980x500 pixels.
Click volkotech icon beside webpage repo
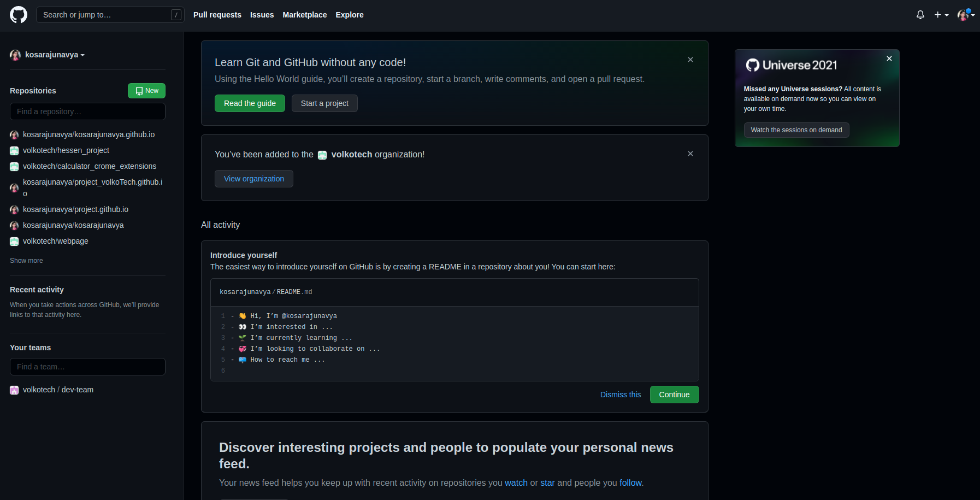14,242
